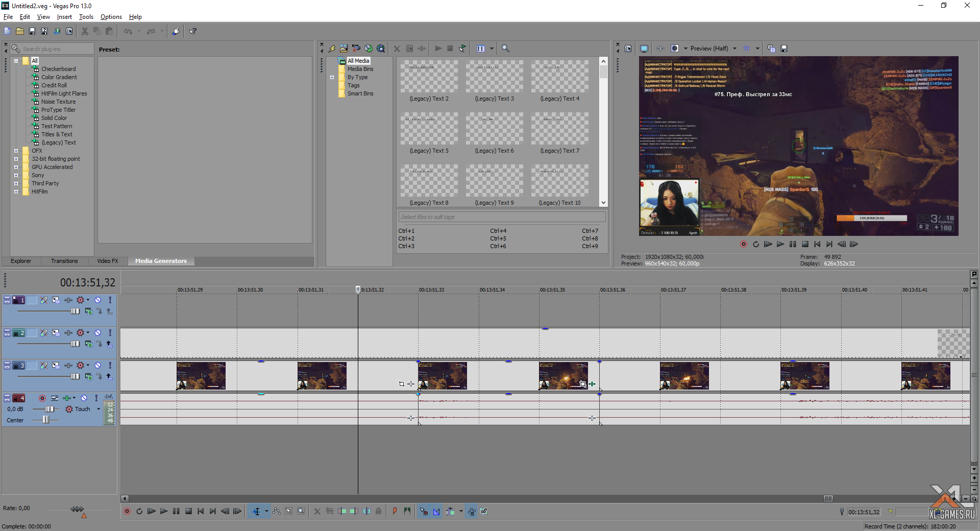Open the Preview (Half) quality dropdown
The image size is (980, 531).
(x=734, y=49)
